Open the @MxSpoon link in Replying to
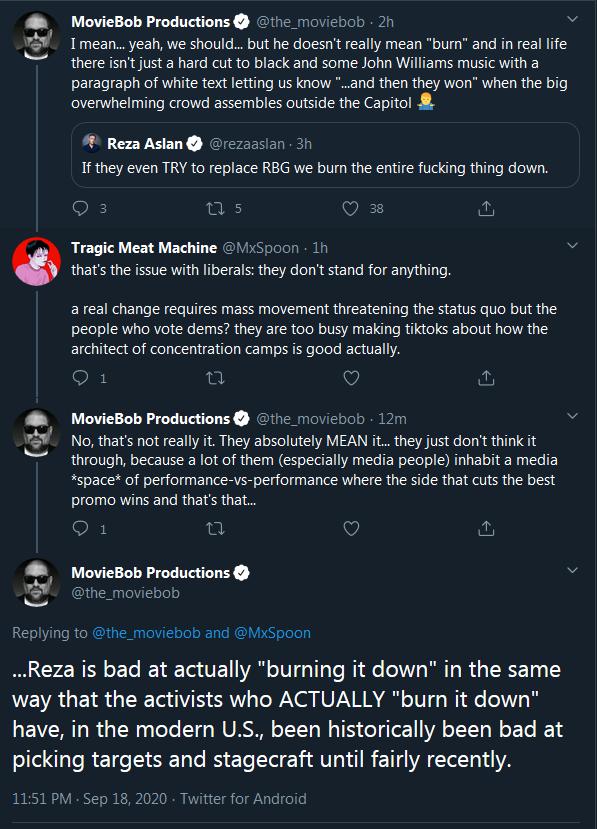Viewport: 597px width, 829px height. 272,633
